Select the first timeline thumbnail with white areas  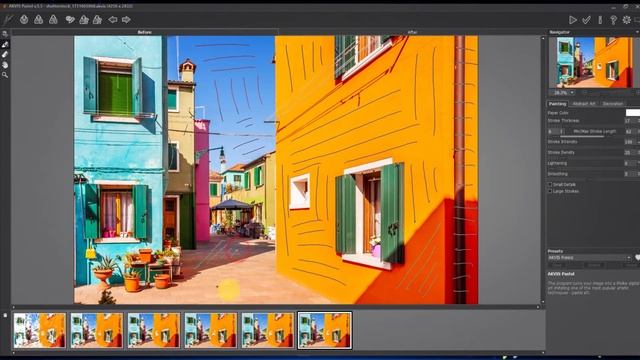(x=40, y=330)
